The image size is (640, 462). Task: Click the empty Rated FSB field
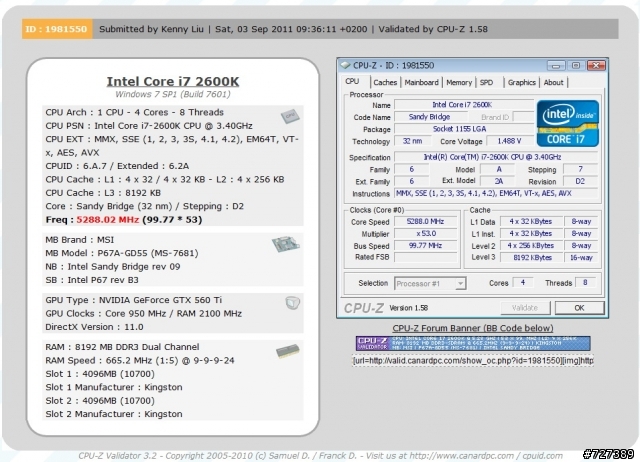coord(425,257)
